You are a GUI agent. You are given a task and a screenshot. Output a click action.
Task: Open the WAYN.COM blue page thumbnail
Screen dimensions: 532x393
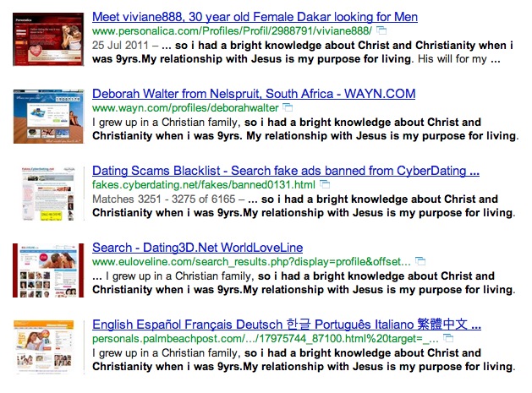pyautogui.click(x=48, y=117)
